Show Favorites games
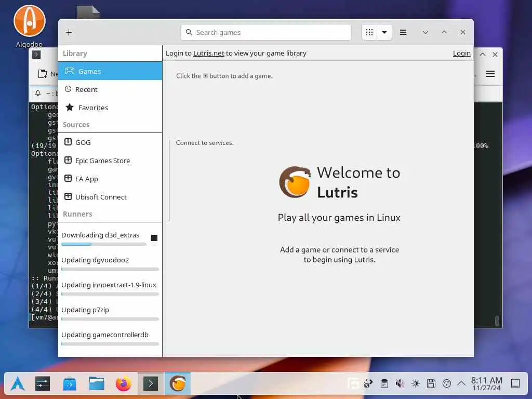 click(x=110, y=108)
